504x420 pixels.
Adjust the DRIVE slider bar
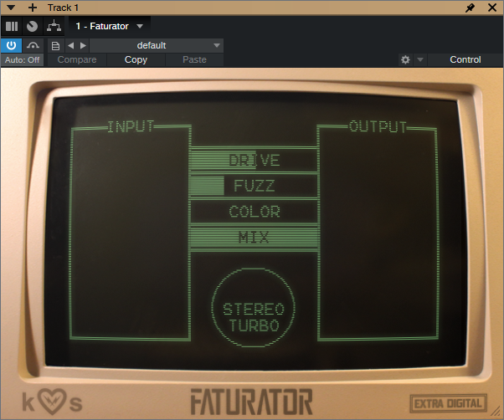(x=254, y=160)
